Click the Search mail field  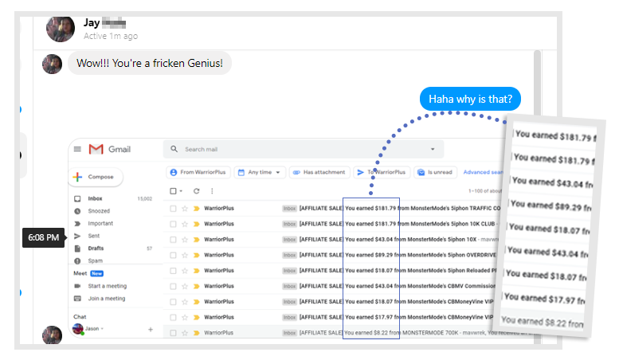click(x=304, y=149)
